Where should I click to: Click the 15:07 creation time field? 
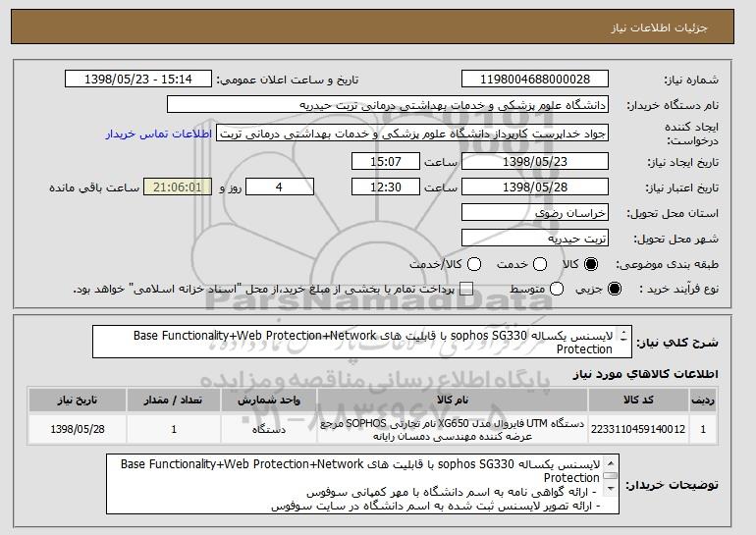pos(386,161)
